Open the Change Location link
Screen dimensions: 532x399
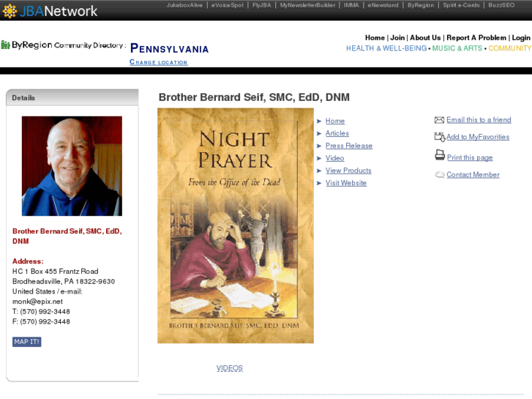(x=158, y=62)
